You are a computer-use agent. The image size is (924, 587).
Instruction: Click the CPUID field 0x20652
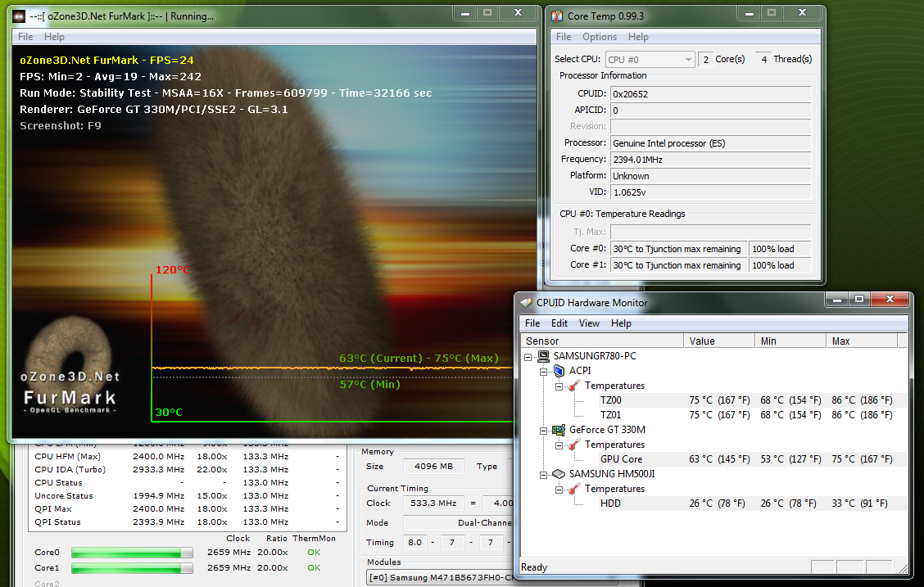click(711, 93)
